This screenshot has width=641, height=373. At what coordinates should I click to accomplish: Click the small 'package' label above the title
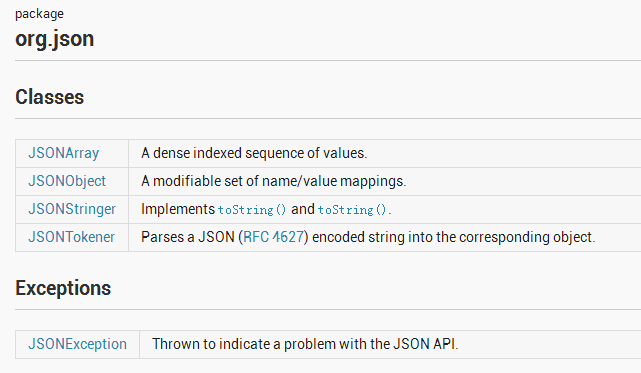pyautogui.click(x=39, y=14)
